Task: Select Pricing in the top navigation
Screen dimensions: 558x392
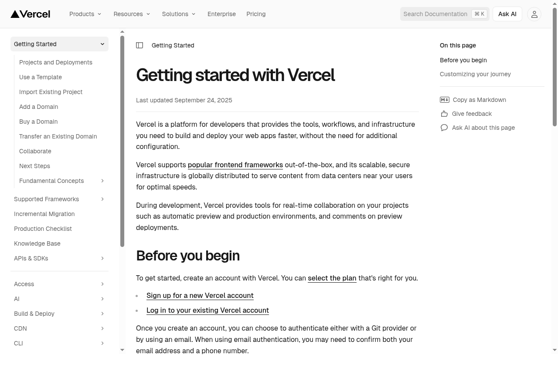Action: [x=256, y=14]
